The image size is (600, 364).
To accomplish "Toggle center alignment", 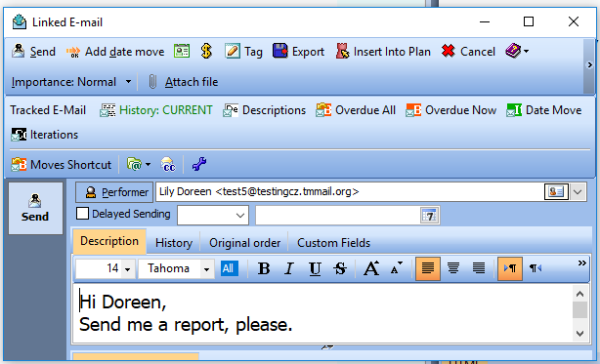I will pyautogui.click(x=453, y=268).
